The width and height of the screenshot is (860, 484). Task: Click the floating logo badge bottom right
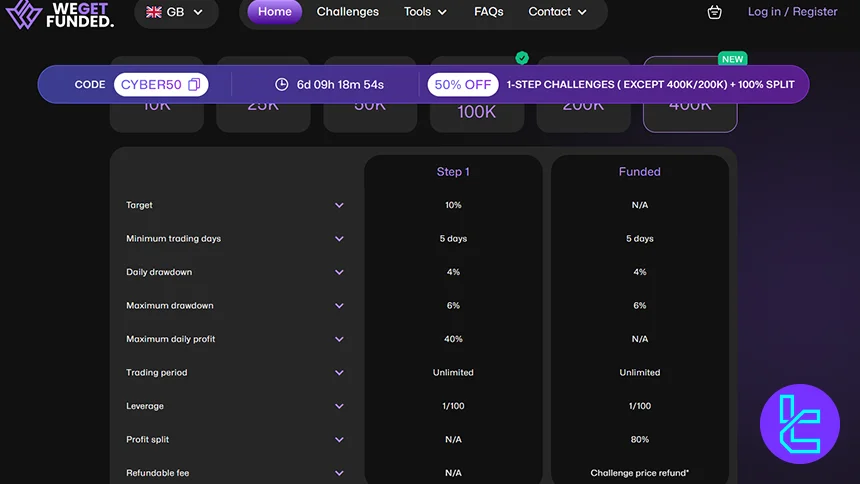pyautogui.click(x=798, y=422)
